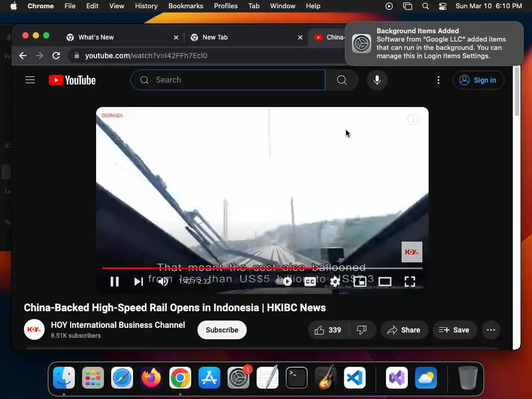Screen dimensions: 532x399
Task: Open the Bookmarks menu
Action: click(x=185, y=6)
